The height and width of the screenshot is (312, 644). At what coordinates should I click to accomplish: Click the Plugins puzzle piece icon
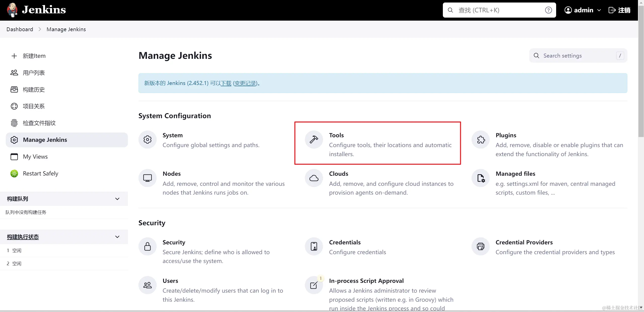point(481,140)
